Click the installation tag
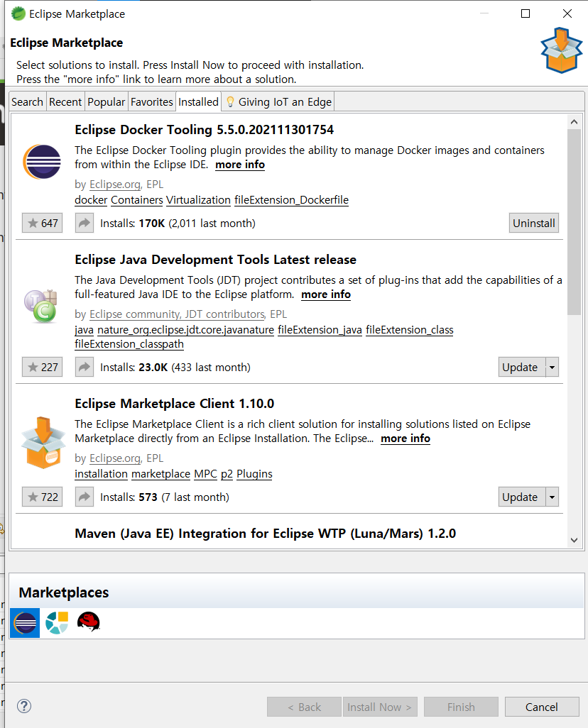 tap(102, 474)
